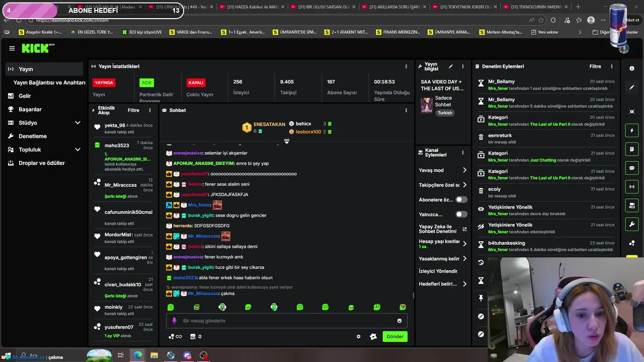The width and height of the screenshot is (644, 362).
Task: Edit stream info with pencil icon in Yayın bilgisi
Action: click(x=451, y=66)
